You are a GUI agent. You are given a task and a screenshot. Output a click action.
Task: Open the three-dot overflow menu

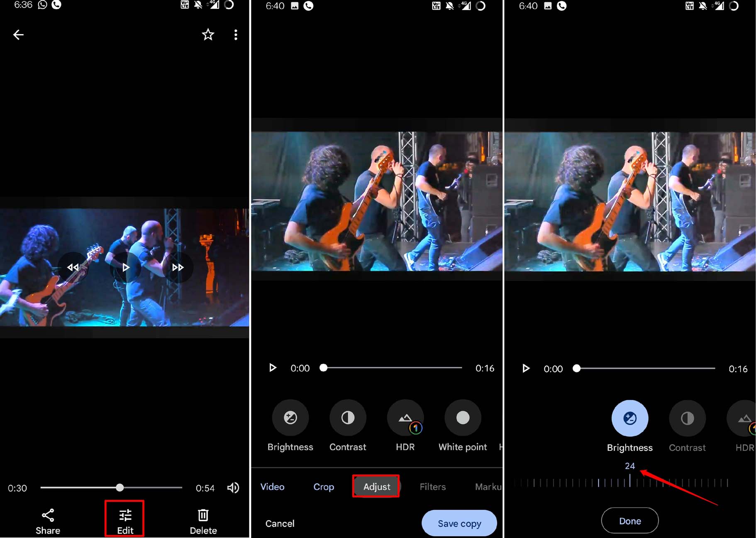click(x=236, y=34)
